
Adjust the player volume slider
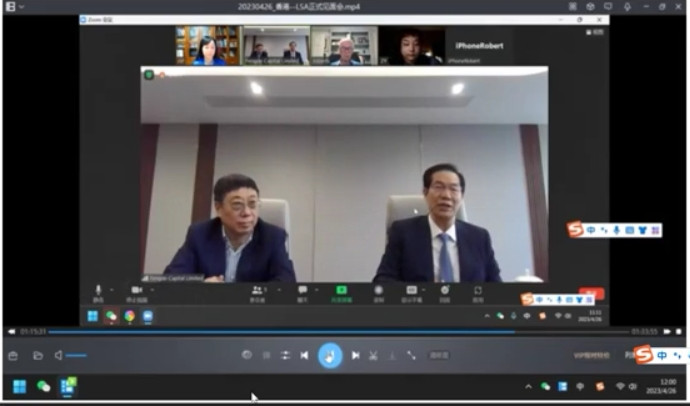click(x=77, y=355)
